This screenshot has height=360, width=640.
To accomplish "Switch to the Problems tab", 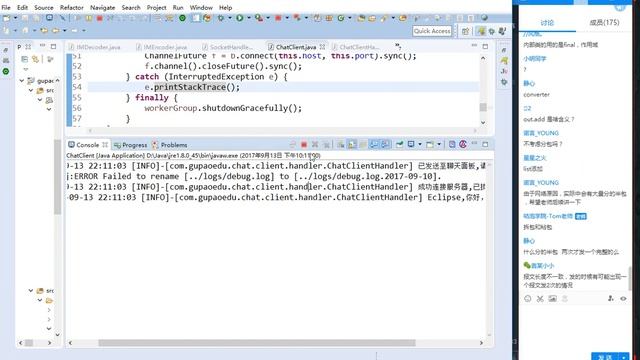I will tap(170, 145).
